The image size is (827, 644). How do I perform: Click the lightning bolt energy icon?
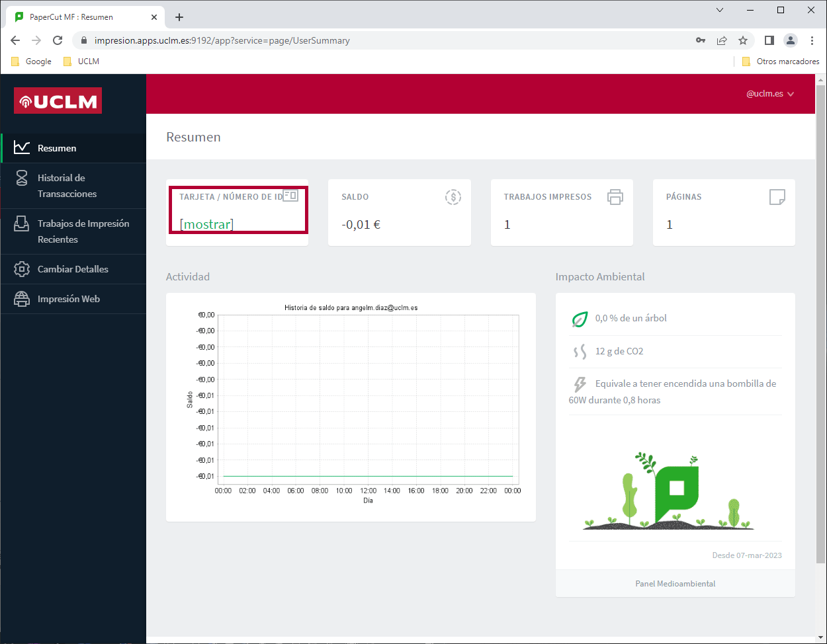pos(580,384)
